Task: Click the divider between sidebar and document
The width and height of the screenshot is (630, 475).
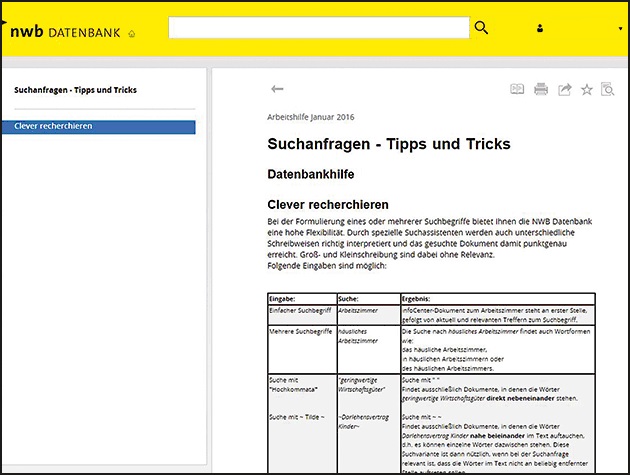Action: (x=210, y=270)
